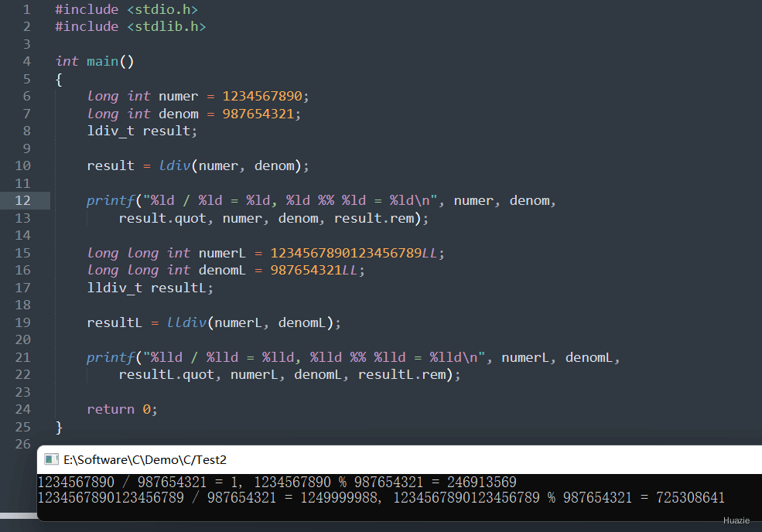Click the main function name
Screen dimensions: 762x532
coord(103,62)
